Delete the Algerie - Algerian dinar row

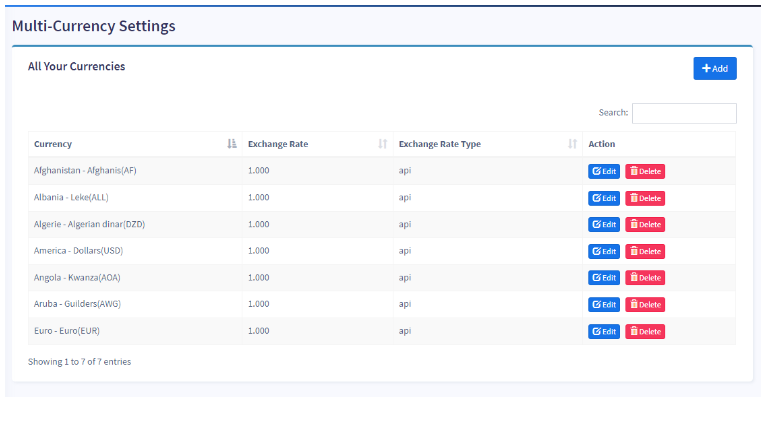[645, 225]
